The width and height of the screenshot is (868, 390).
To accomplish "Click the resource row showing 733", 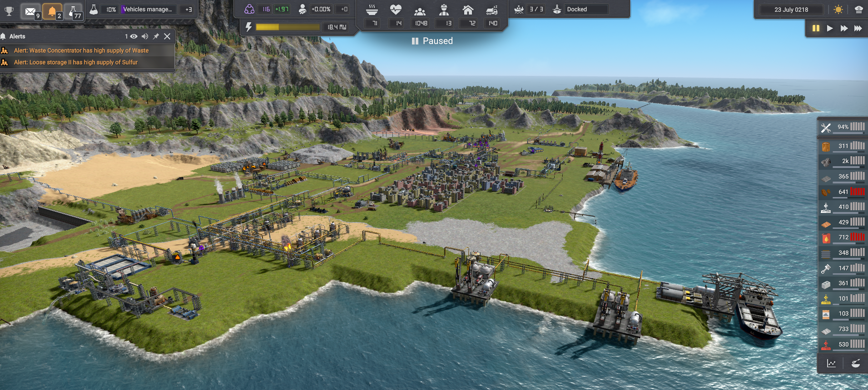I will pos(843,329).
